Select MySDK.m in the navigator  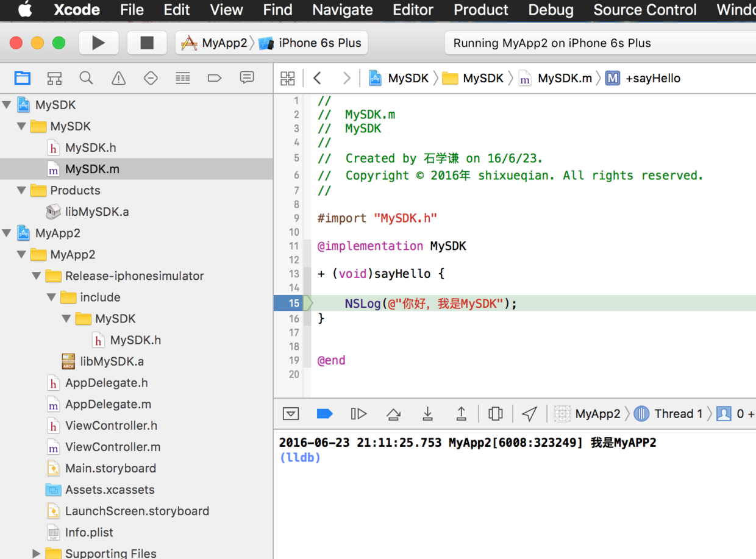[136, 169]
